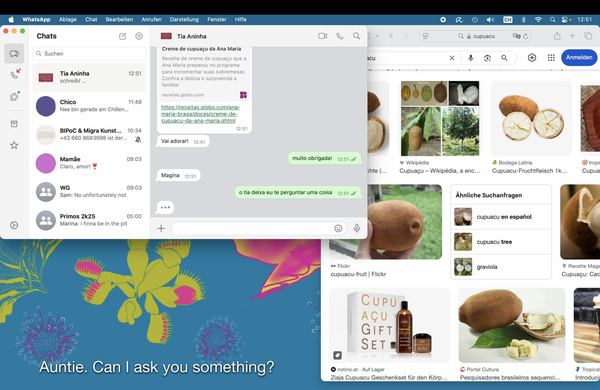
Task: Open macOS Spotlight search in menu bar
Action: click(x=553, y=20)
